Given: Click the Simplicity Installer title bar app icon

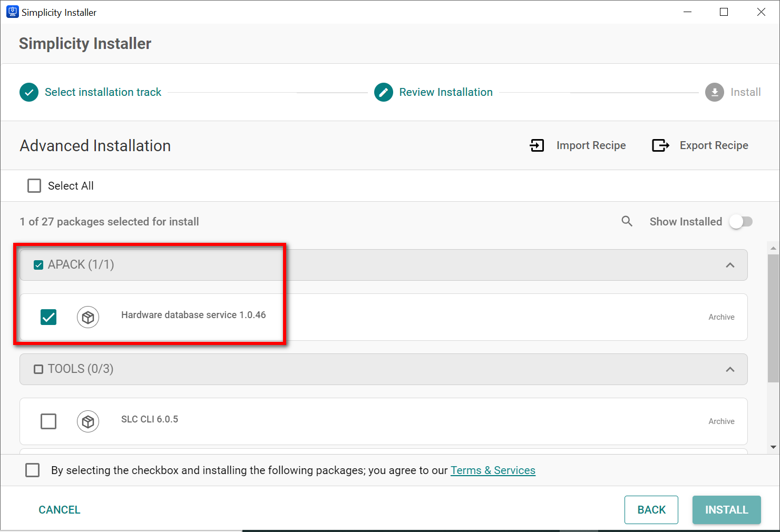Looking at the screenshot, I should pyautogui.click(x=12, y=12).
